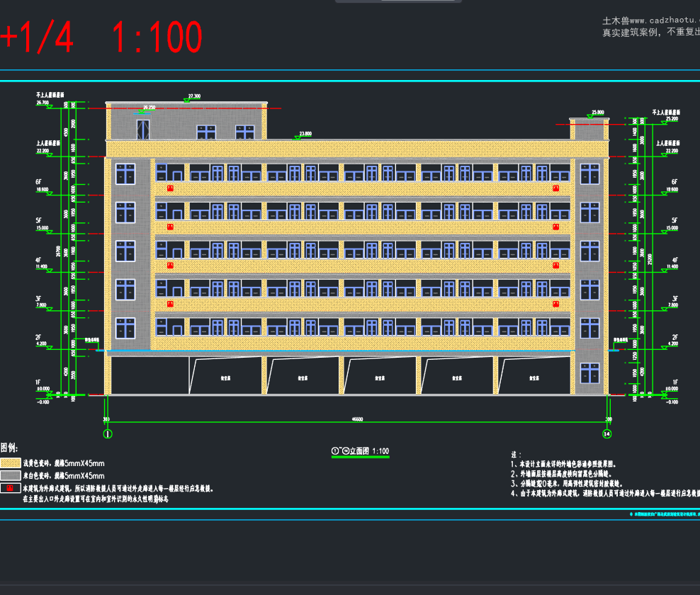
Task: Click the 25.800 elevation marker
Action: pyautogui.click(x=597, y=113)
